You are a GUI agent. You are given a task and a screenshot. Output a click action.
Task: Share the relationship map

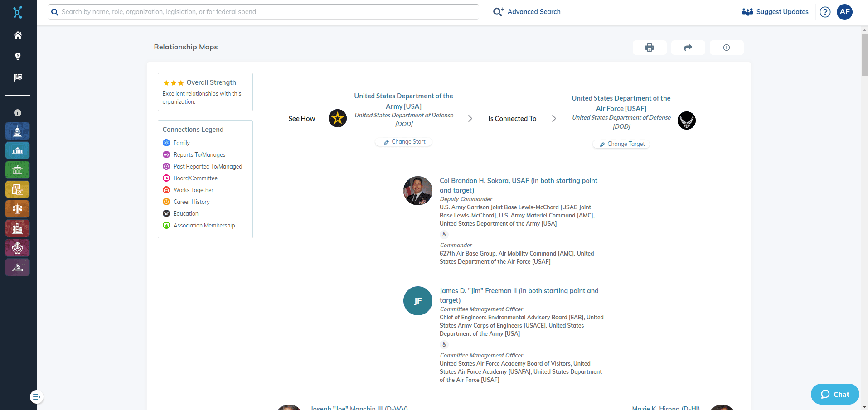(x=688, y=48)
